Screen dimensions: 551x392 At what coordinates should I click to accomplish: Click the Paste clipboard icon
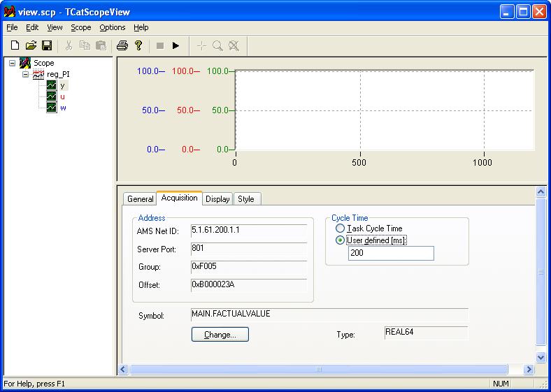[x=101, y=45]
